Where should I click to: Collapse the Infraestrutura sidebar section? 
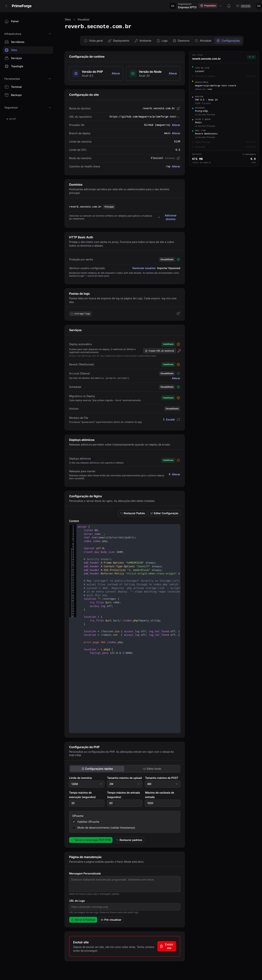50,34
